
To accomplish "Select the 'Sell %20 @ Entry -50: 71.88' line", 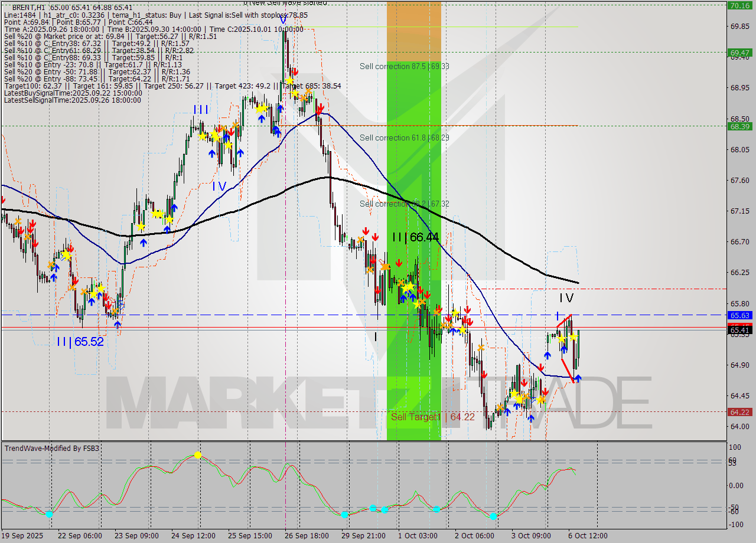I will point(96,72).
